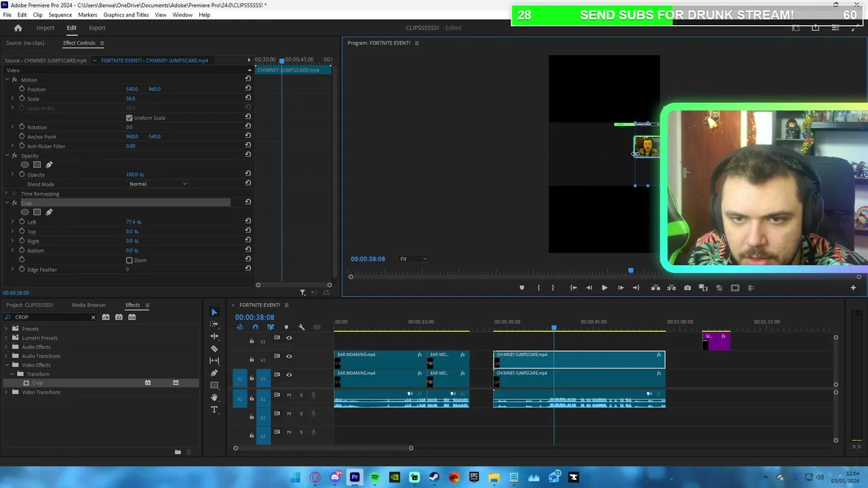Toggle the Position animation stopwatch
Image resolution: width=868 pixels, height=488 pixels.
22,89
